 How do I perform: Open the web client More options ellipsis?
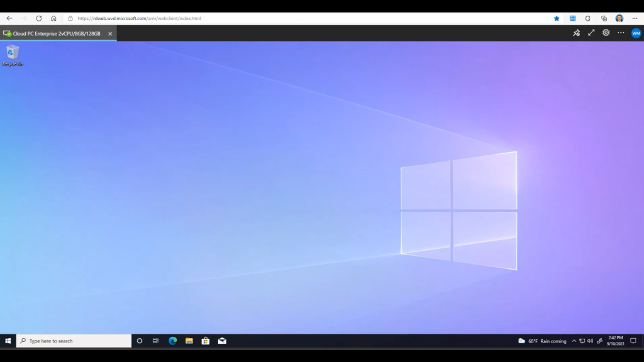tap(621, 33)
